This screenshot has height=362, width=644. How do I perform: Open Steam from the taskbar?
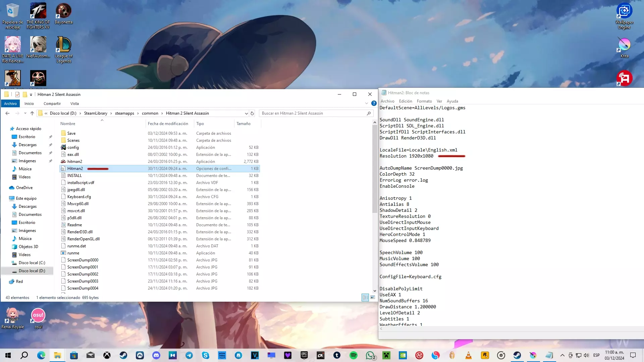[x=123, y=355]
